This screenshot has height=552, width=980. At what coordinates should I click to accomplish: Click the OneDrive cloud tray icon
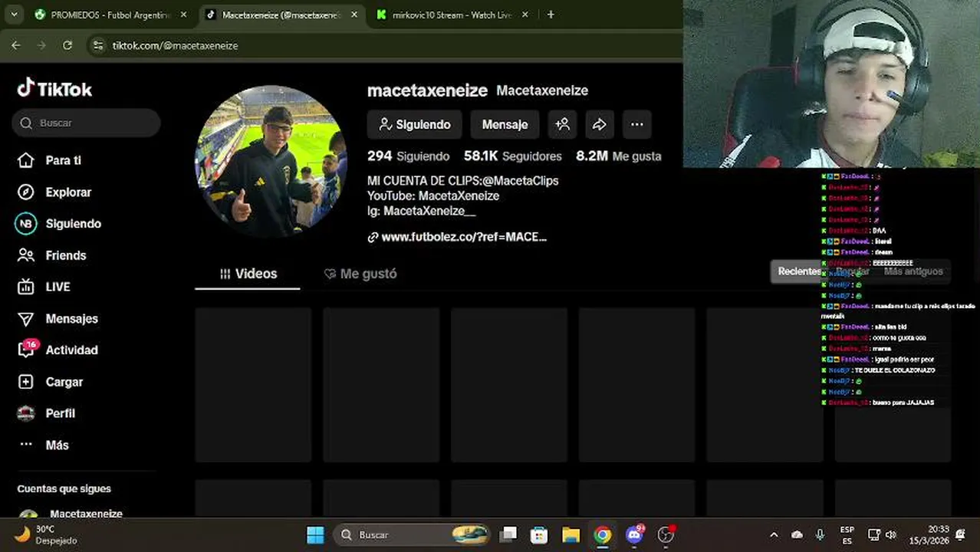[797, 534]
